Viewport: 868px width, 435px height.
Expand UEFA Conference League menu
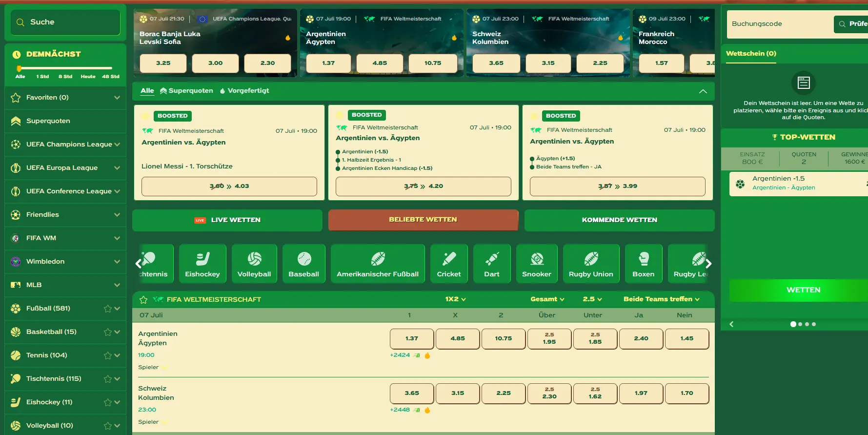pyautogui.click(x=117, y=191)
